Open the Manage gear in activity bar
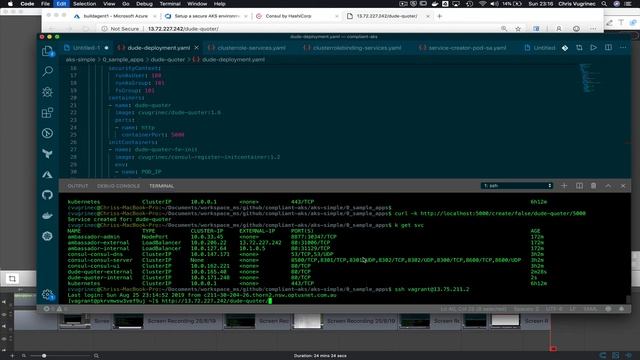Viewport: 640px width, 360px height. [x=47, y=294]
